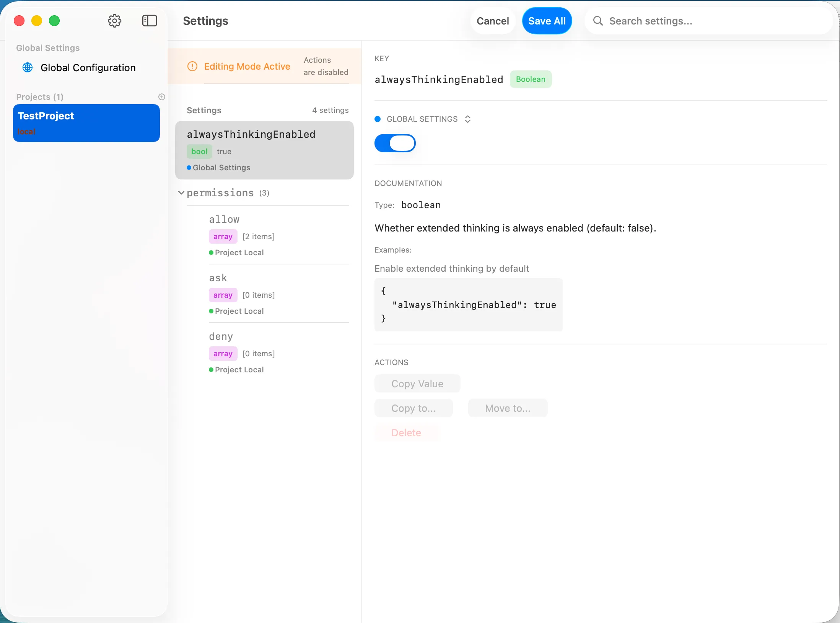Open the Global Settings scope dropdown
Image resolution: width=840 pixels, height=623 pixels.
point(468,119)
